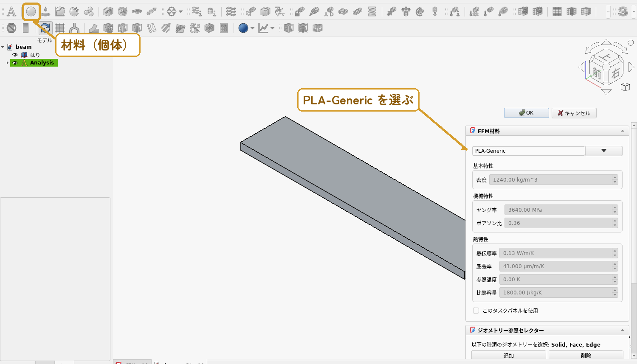
Task: Click the line graph plot icon
Action: click(263, 28)
